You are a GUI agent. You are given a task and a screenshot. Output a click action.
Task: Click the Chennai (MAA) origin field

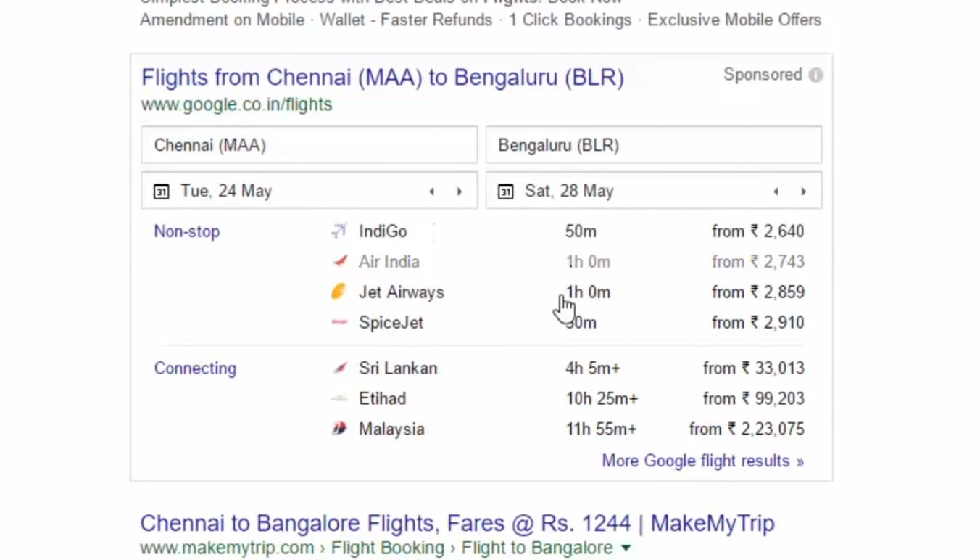point(309,145)
